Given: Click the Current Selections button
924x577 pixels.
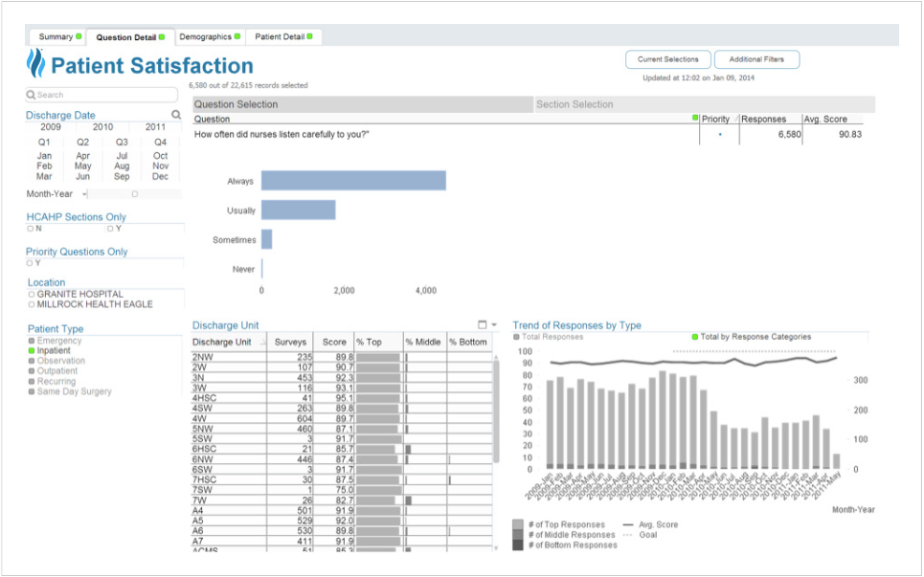Looking at the screenshot, I should pos(667,58).
